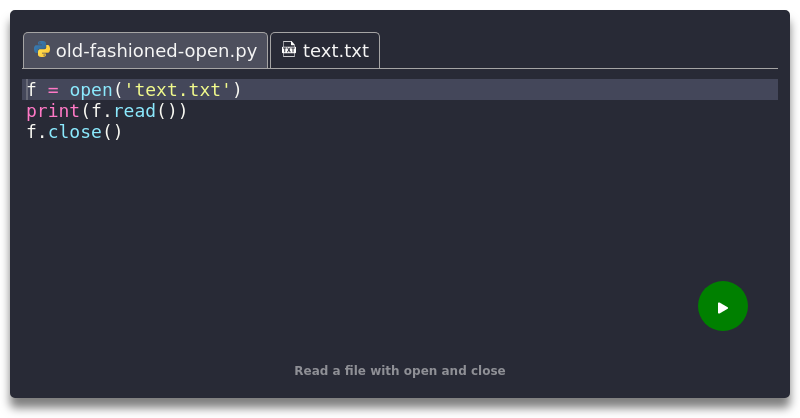Click the TXT file icon on the tab
The image size is (800, 418).
pyautogui.click(x=289, y=50)
